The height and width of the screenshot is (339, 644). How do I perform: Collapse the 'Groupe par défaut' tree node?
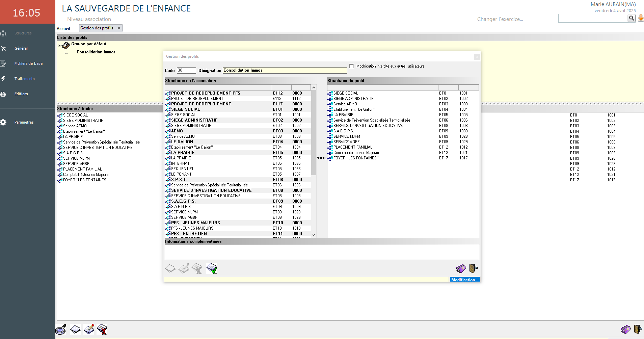(59, 45)
